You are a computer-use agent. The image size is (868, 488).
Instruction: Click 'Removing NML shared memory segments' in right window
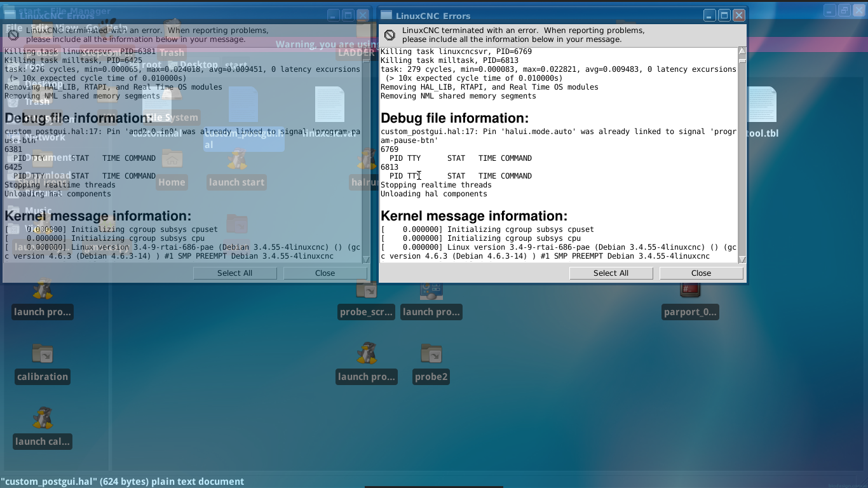pos(458,96)
